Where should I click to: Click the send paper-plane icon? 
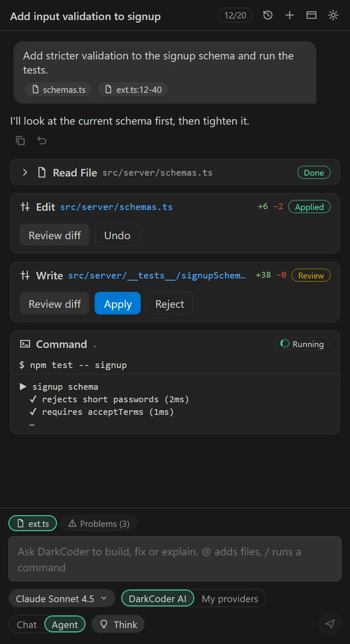[330, 624]
